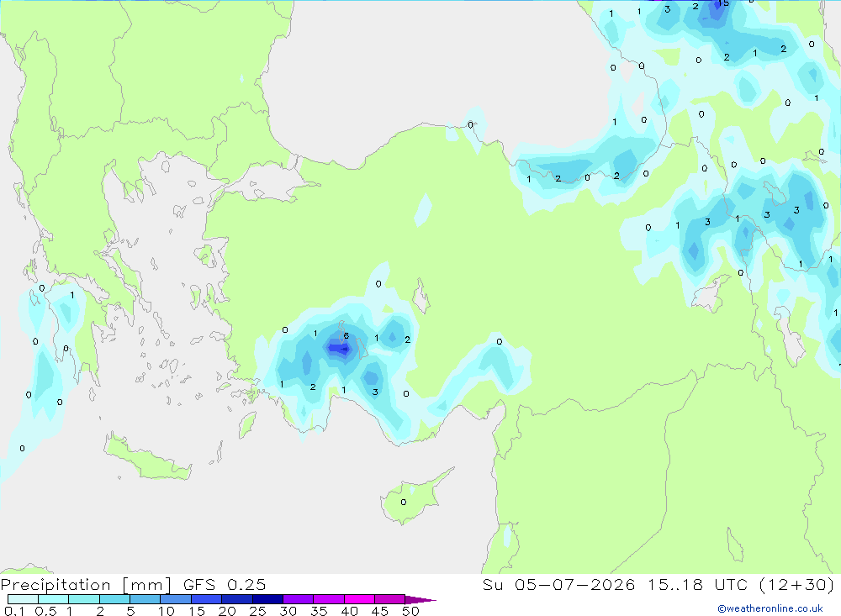Click the '0' value on Cyprus island
Viewport: 841px width, 616px height.
[404, 502]
